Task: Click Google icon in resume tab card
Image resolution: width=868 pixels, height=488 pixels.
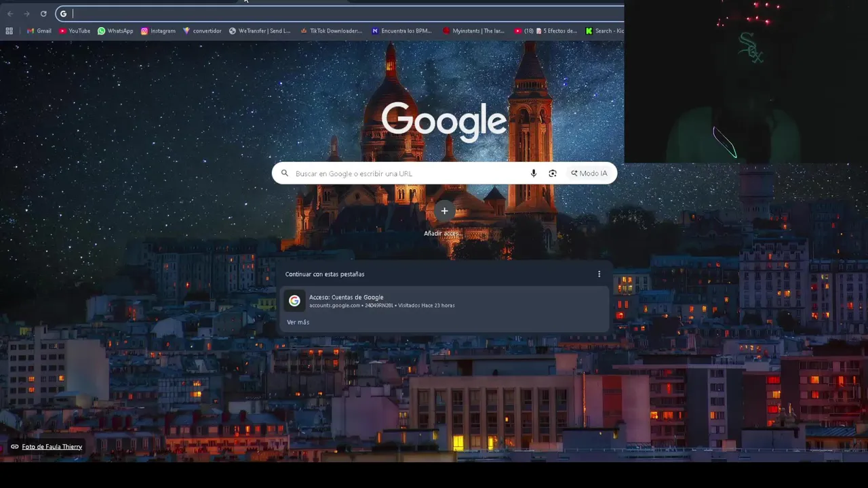Action: [x=294, y=300]
